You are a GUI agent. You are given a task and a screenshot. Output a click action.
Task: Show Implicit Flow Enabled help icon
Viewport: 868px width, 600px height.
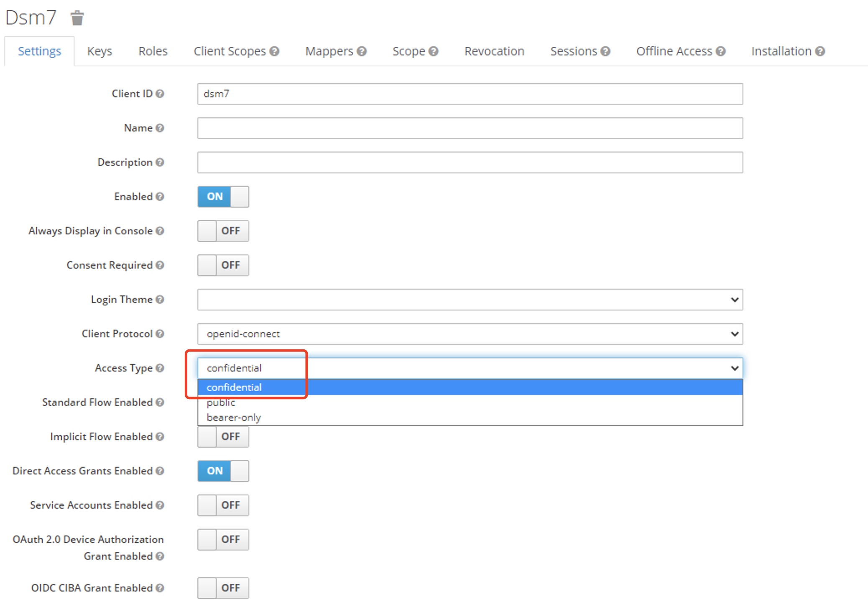point(160,437)
